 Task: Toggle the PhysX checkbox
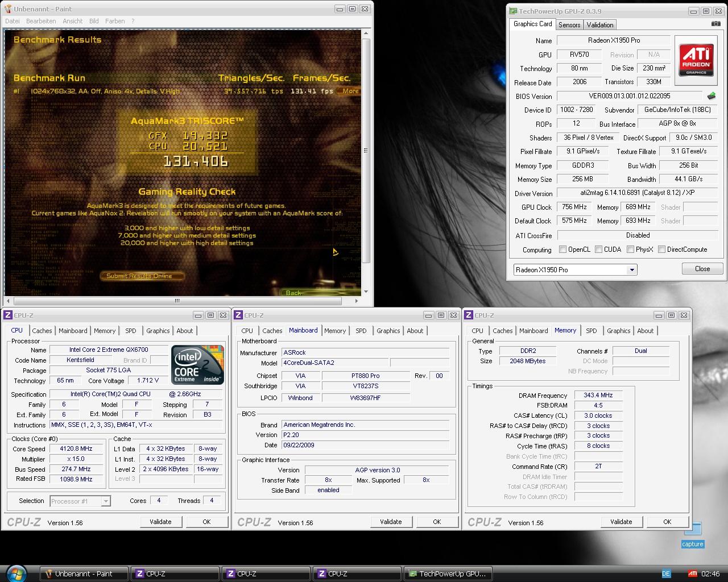pyautogui.click(x=630, y=250)
